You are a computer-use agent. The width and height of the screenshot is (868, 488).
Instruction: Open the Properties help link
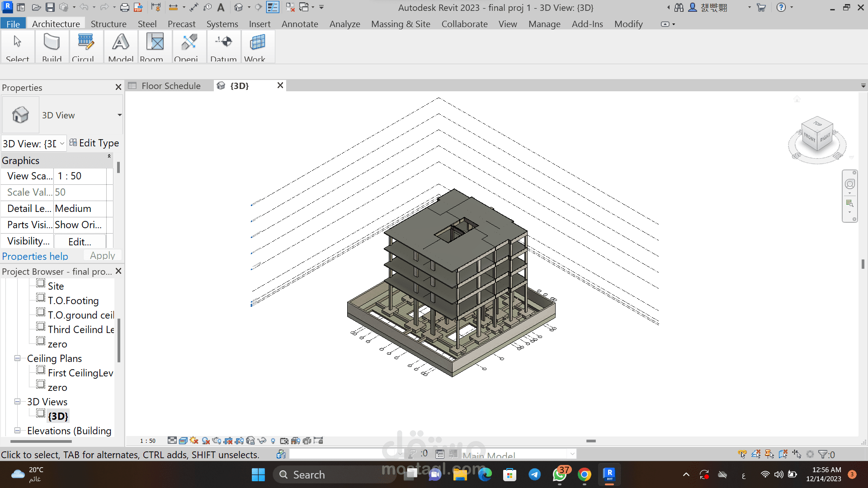(35, 256)
